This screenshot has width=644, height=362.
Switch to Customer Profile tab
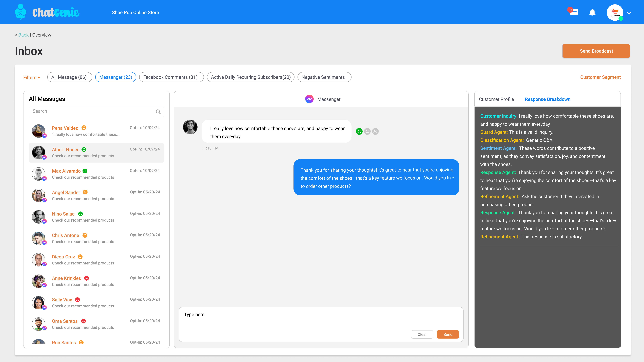(x=496, y=99)
